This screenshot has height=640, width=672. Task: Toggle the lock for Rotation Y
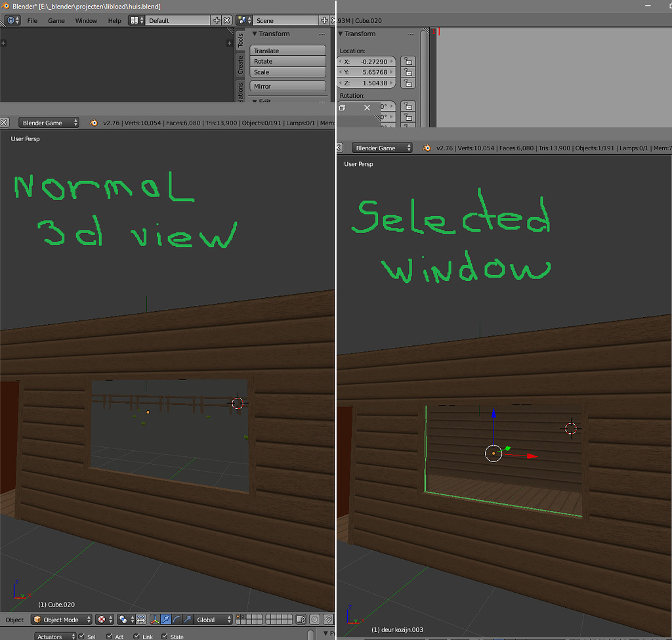tap(408, 117)
